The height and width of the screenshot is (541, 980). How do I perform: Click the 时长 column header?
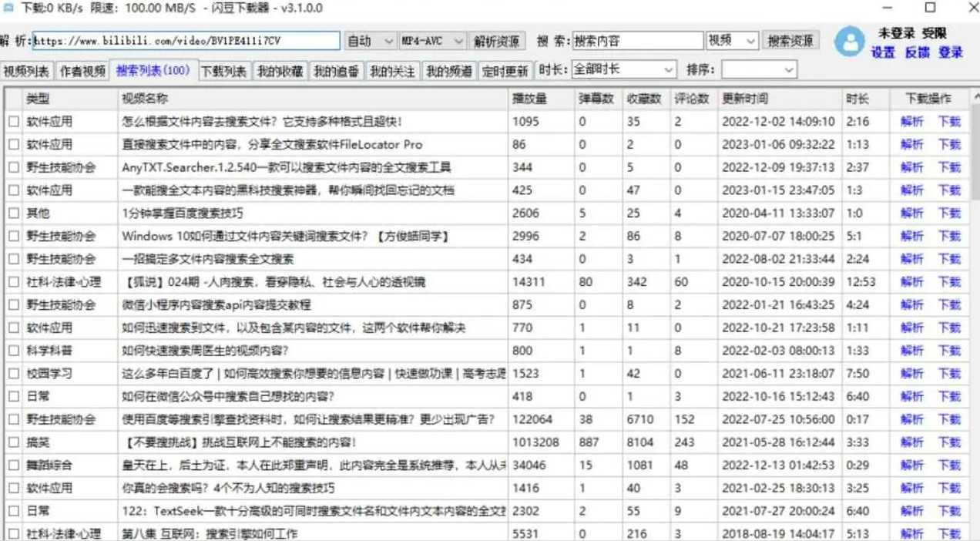click(866, 99)
